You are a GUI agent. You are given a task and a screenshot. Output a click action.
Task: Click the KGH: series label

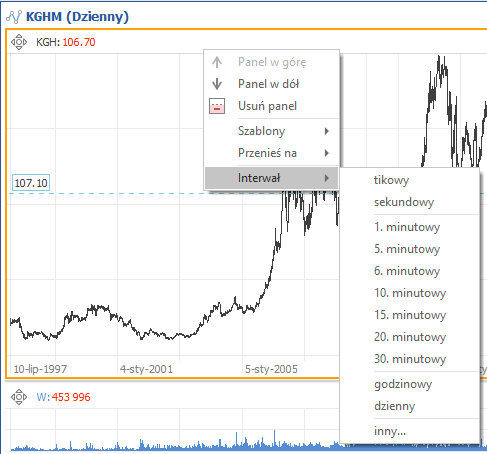pyautogui.click(x=48, y=42)
